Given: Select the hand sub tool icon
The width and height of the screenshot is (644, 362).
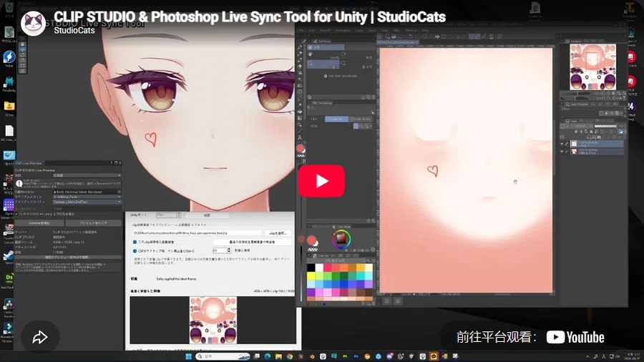Looking at the screenshot, I should (x=310, y=54).
